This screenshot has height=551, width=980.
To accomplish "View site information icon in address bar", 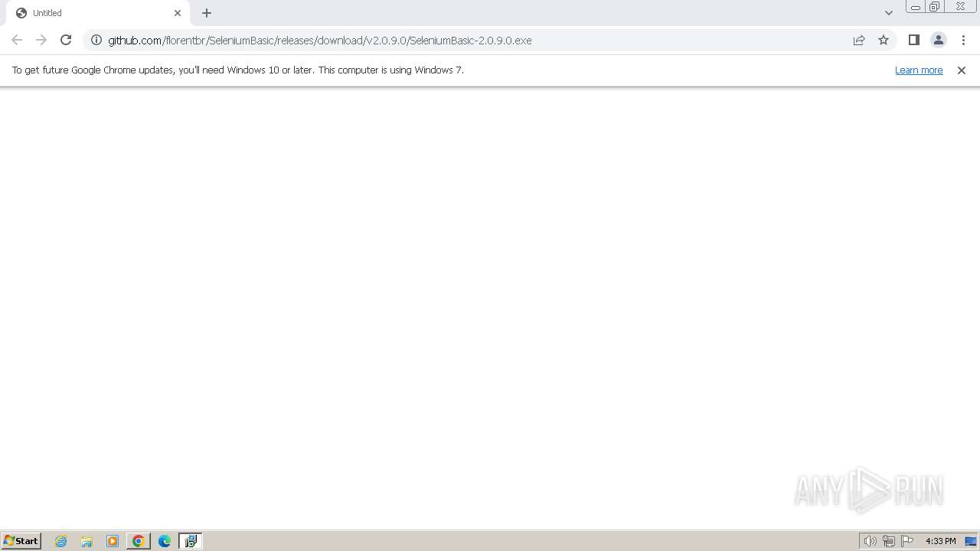I will point(96,40).
